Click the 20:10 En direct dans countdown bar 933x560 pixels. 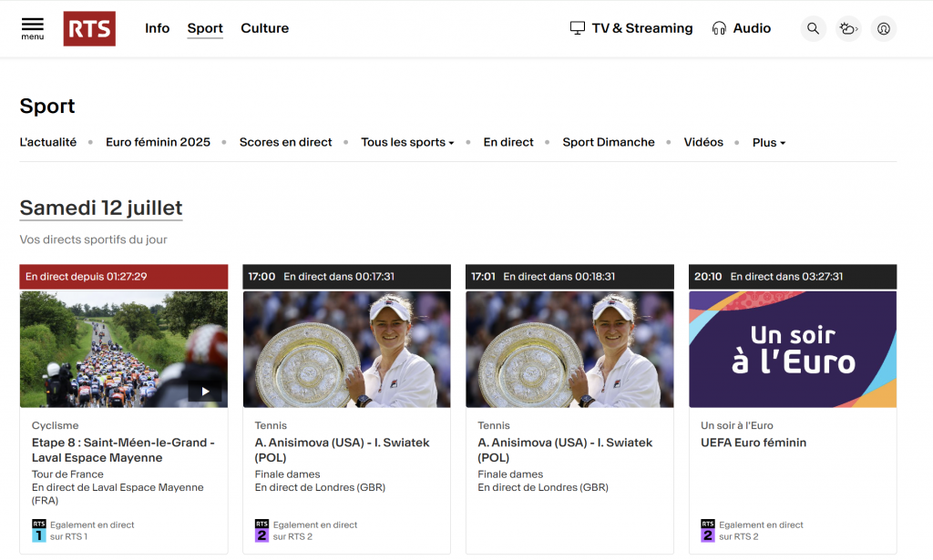tap(793, 277)
